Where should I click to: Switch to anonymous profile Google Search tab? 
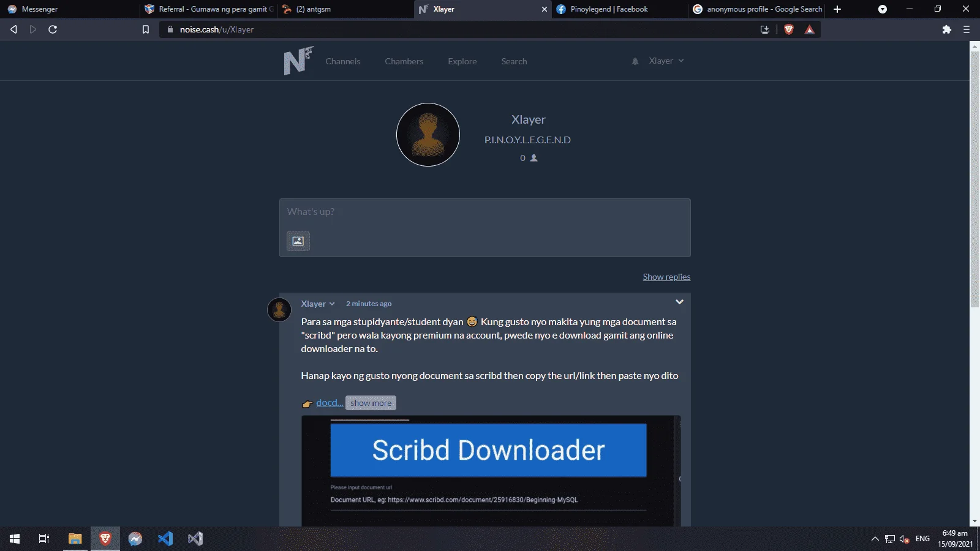pos(756,9)
